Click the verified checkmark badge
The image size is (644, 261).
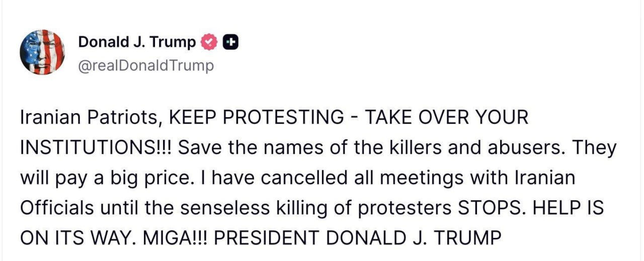[209, 43]
